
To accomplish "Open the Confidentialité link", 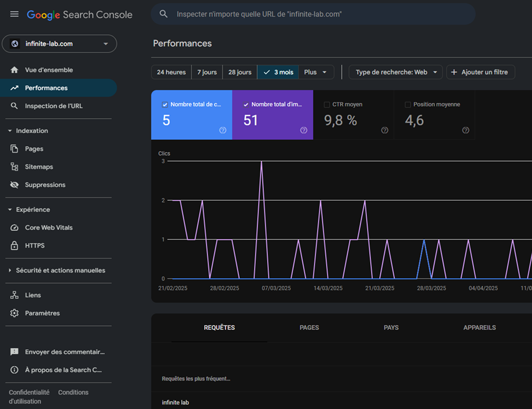I will [x=29, y=392].
